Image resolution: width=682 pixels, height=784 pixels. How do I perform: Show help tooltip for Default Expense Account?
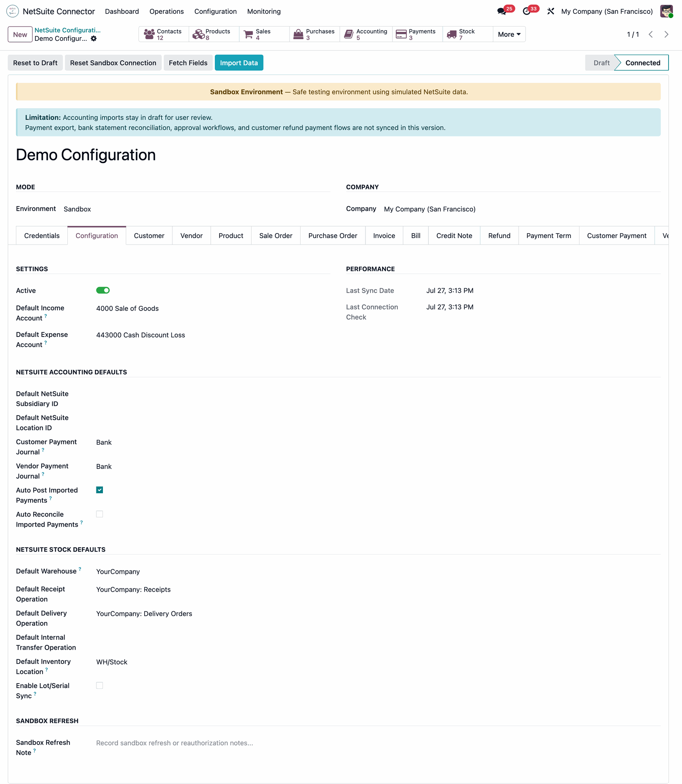coord(46,343)
